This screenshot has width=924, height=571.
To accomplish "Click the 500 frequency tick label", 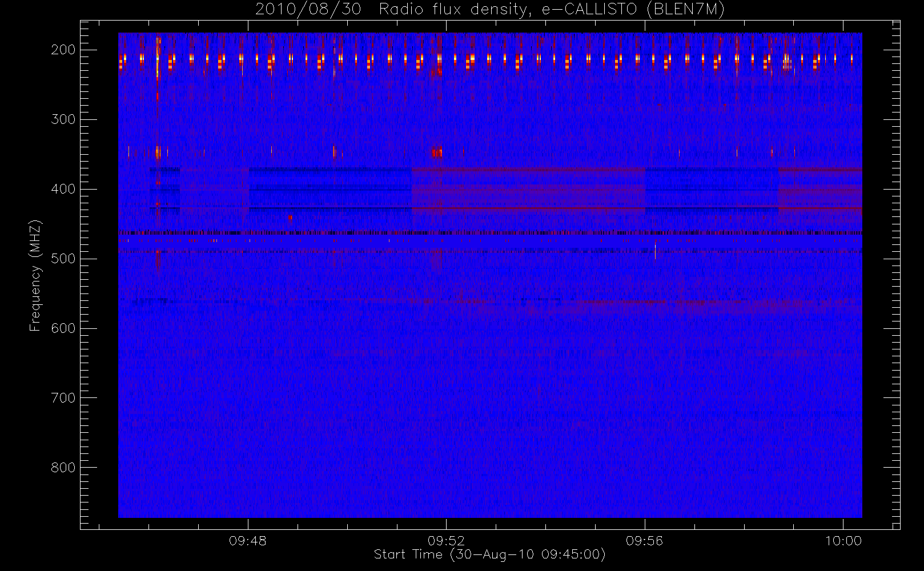I will (x=63, y=259).
